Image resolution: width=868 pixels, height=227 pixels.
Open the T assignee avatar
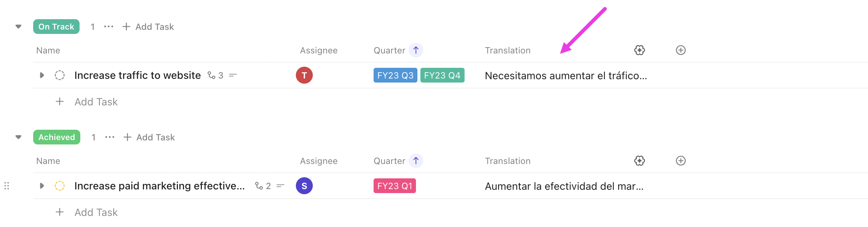(x=304, y=75)
